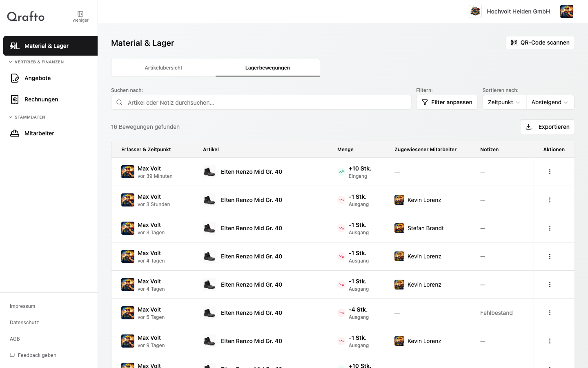The width and height of the screenshot is (588, 368).
Task: Open the Absteigend sort order dropdown
Action: click(550, 102)
